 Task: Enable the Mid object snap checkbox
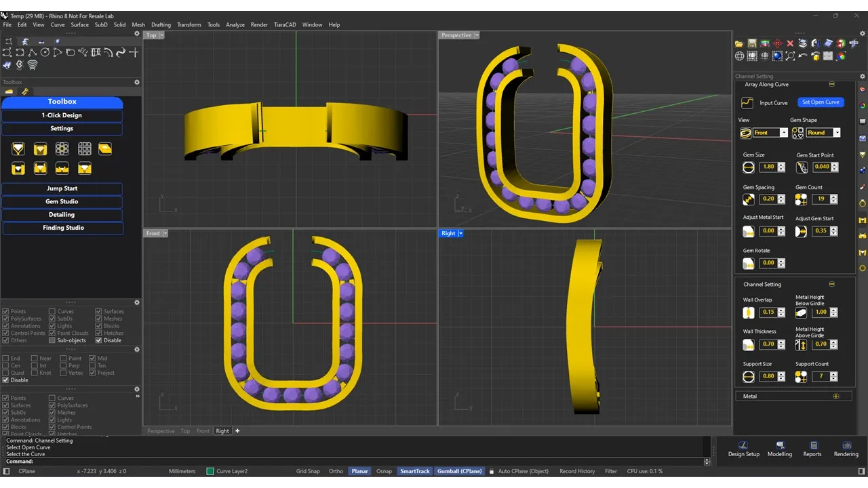coord(94,359)
